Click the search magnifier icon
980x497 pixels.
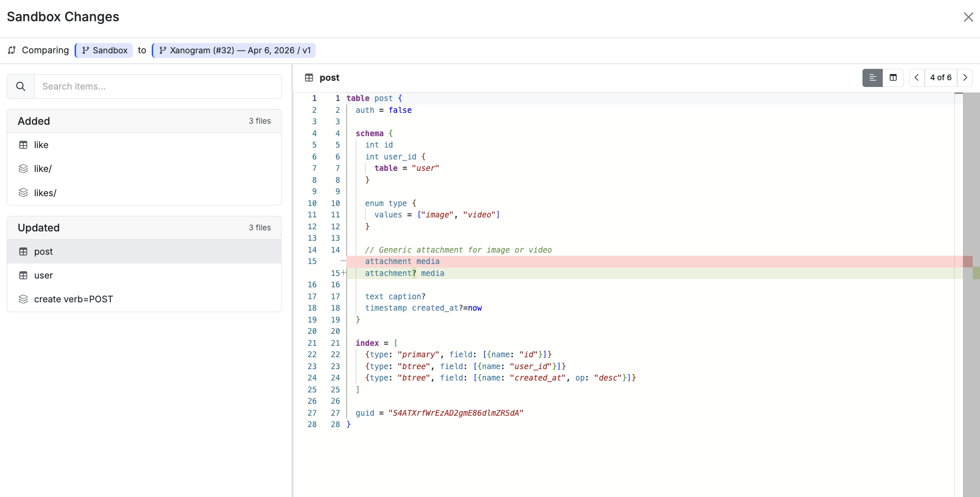click(x=21, y=86)
